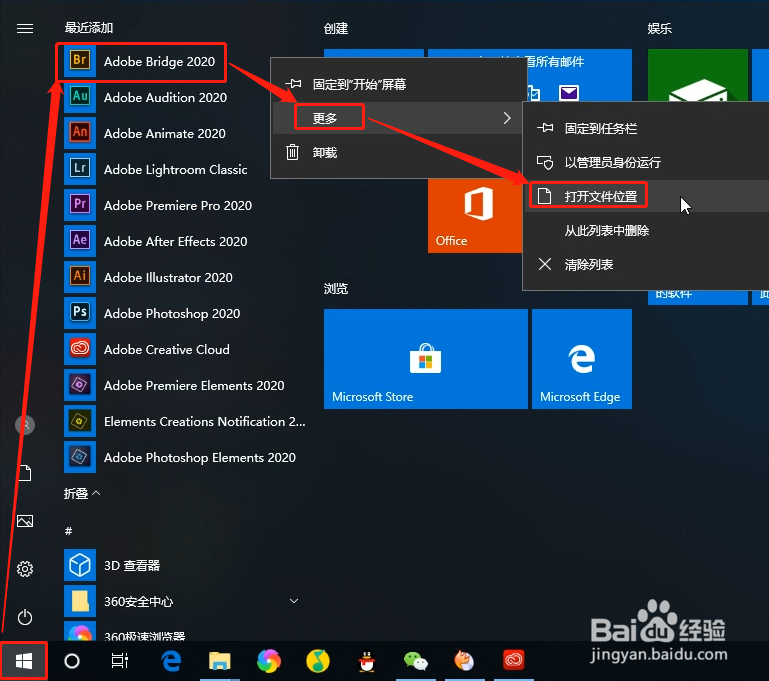
Task: Launch Adobe Photoshop 2020 icon
Action: [x=80, y=313]
